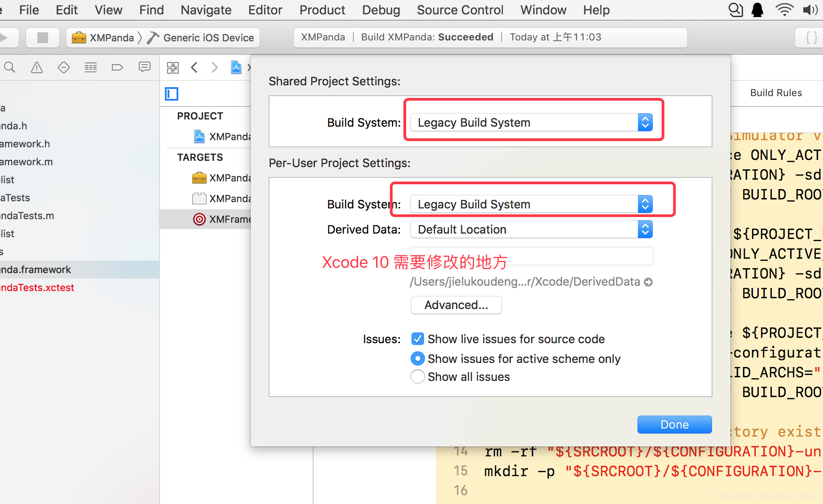This screenshot has height=504, width=823.
Task: Select the XMPanda project item
Action: (x=222, y=137)
